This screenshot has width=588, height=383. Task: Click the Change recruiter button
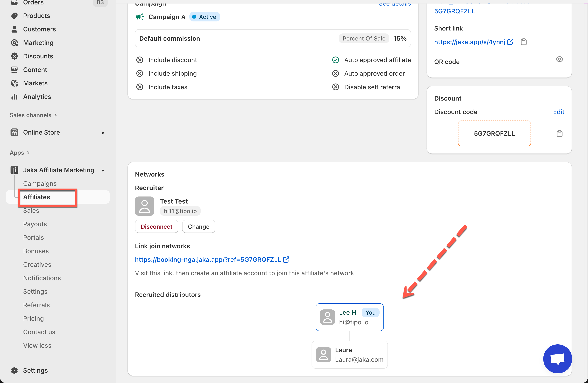198,227
